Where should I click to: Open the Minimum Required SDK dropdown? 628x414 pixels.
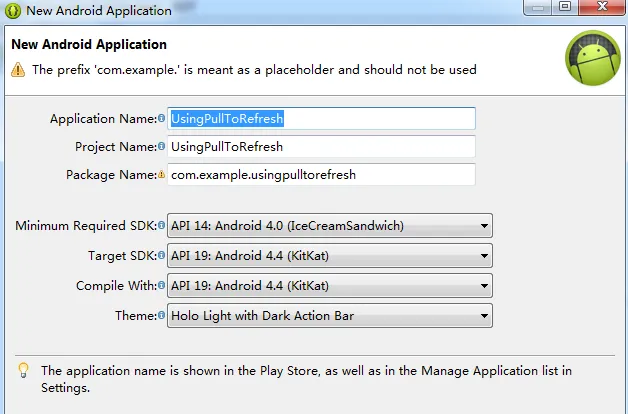click(x=330, y=225)
